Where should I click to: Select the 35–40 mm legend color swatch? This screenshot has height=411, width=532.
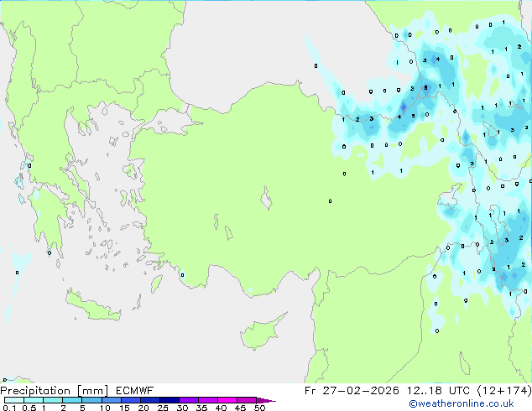pos(208,400)
